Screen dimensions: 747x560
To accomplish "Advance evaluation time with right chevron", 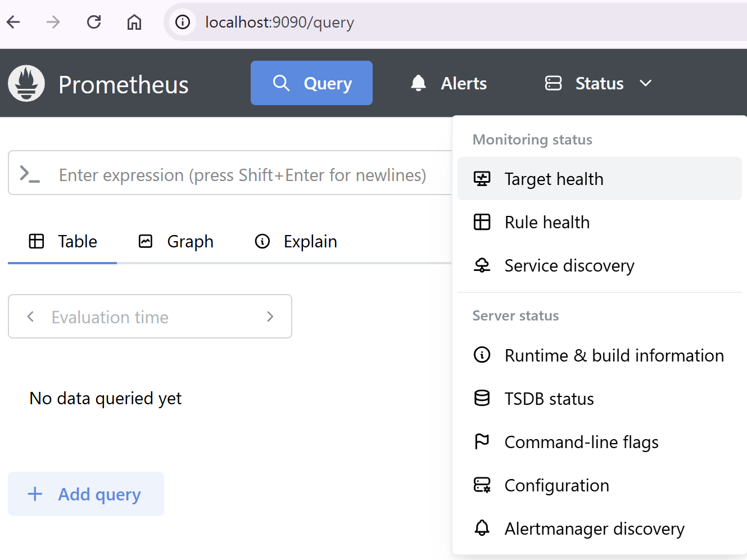I will tap(270, 317).
